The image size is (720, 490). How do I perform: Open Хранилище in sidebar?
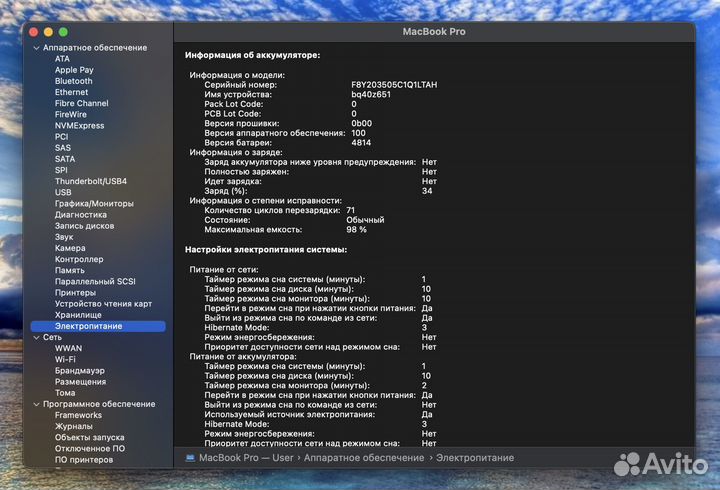(x=78, y=315)
